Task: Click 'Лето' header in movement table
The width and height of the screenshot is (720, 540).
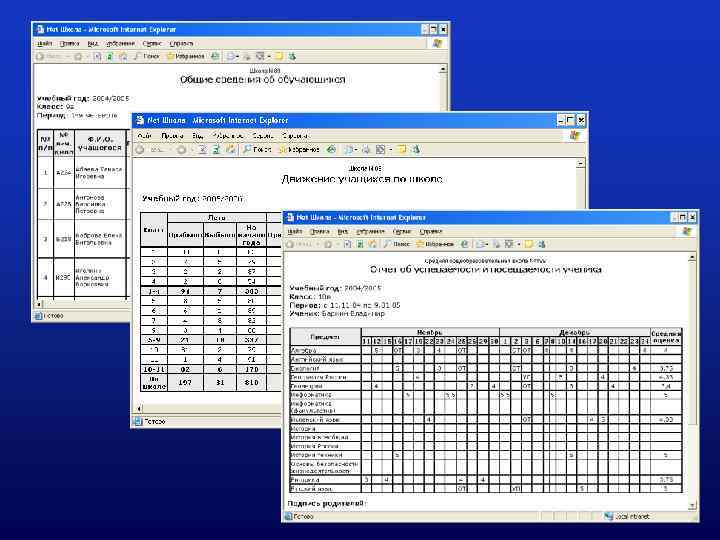Action: [x=216, y=218]
